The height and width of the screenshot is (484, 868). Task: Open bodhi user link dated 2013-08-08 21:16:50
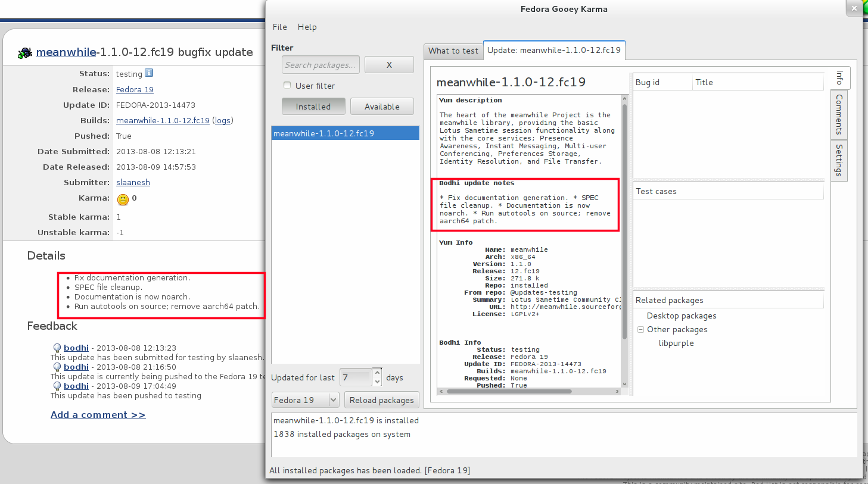coord(76,367)
